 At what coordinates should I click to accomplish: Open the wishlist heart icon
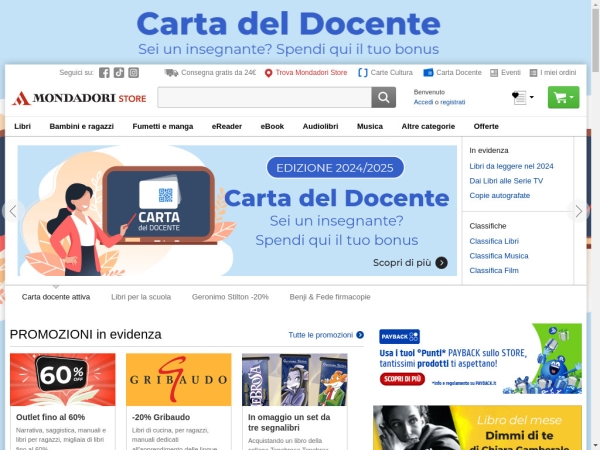tap(519, 98)
